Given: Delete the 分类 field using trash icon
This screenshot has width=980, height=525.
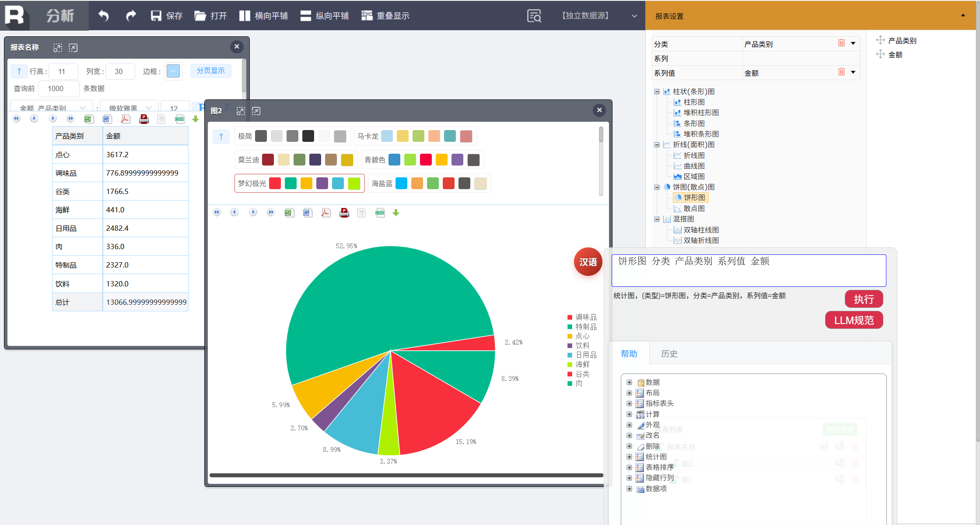Looking at the screenshot, I should tap(841, 43).
